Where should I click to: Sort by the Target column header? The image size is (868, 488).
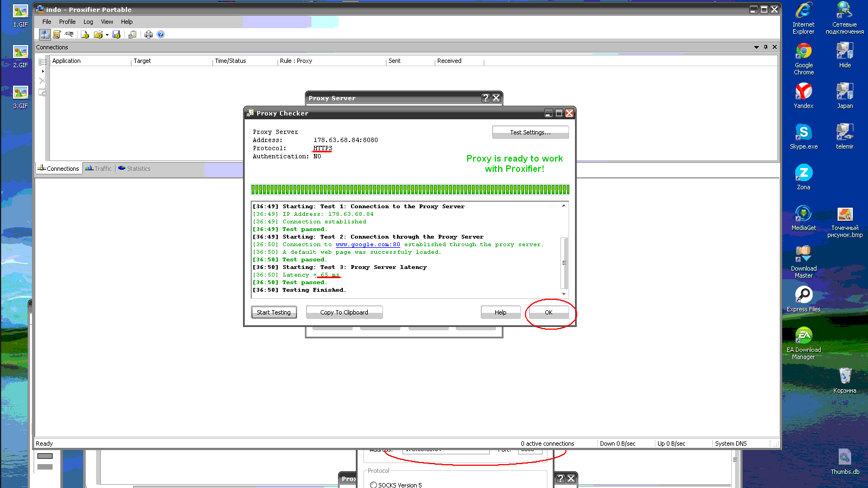coord(172,61)
